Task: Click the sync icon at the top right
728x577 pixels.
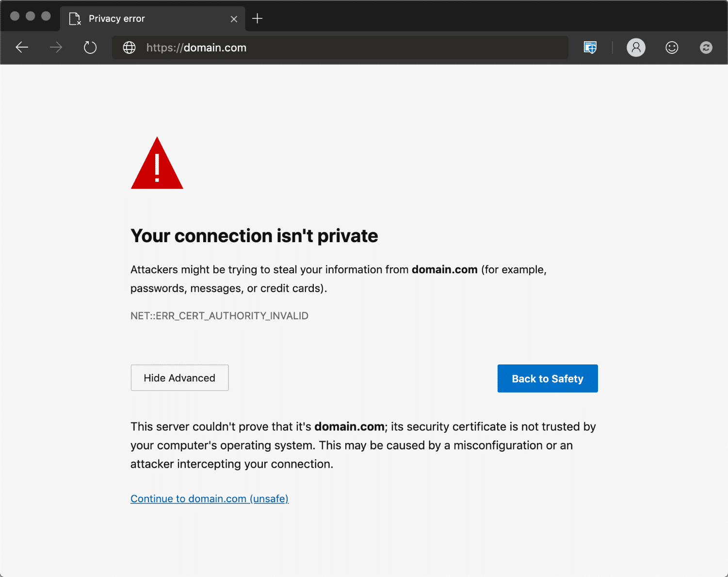Action: [706, 47]
